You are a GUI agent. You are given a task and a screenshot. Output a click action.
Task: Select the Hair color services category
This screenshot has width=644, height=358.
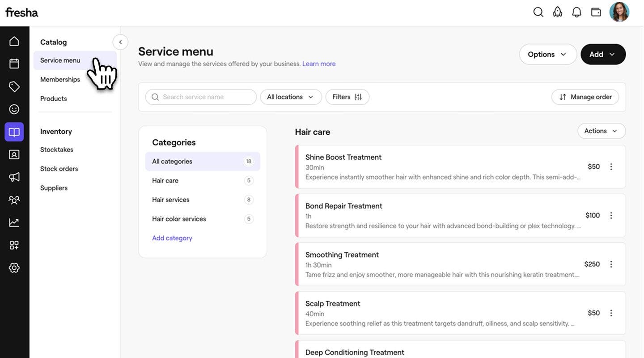179,219
